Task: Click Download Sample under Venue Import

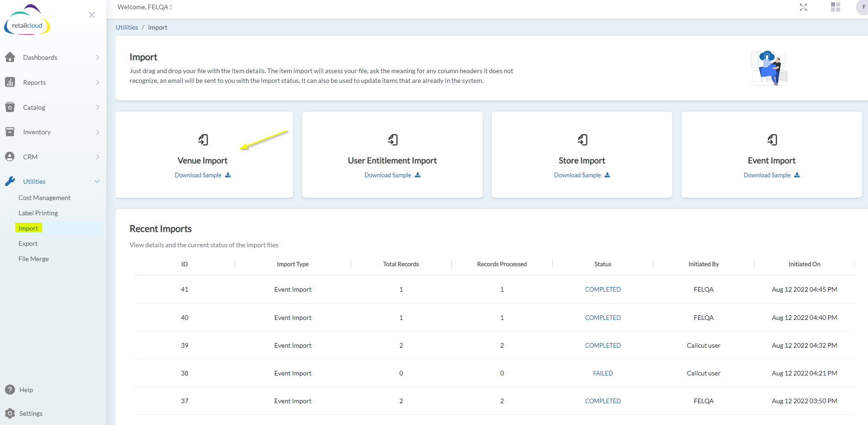Action: [198, 175]
